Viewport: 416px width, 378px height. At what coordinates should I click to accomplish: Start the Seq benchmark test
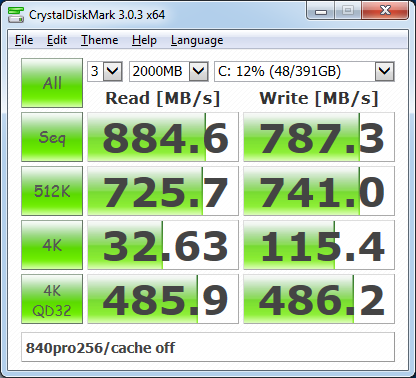point(52,137)
